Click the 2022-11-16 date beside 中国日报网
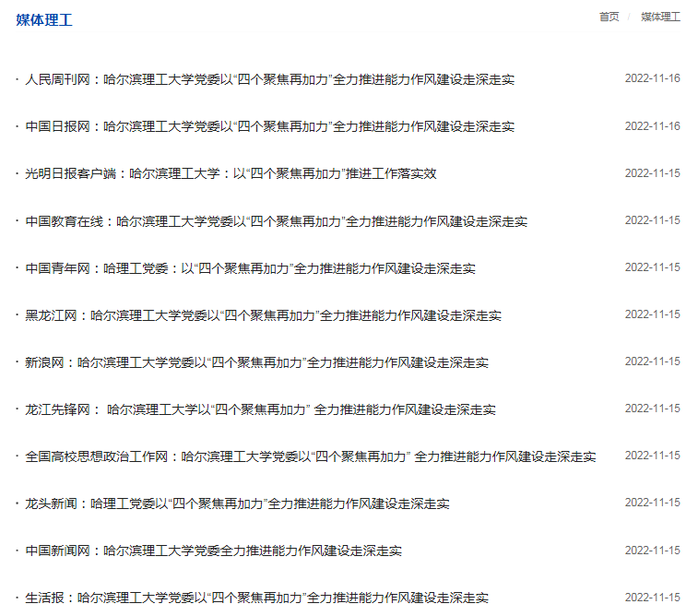 [652, 125]
